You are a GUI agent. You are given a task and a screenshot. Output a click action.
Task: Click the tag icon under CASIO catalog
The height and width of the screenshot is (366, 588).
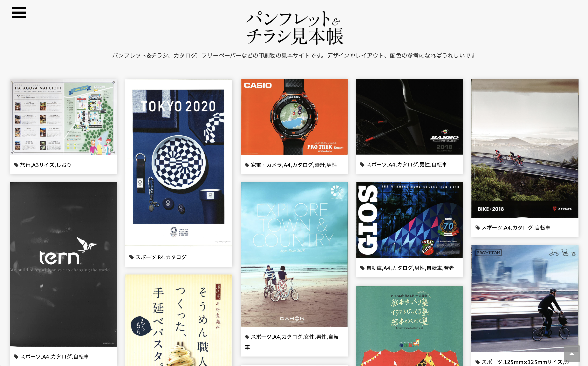(247, 165)
